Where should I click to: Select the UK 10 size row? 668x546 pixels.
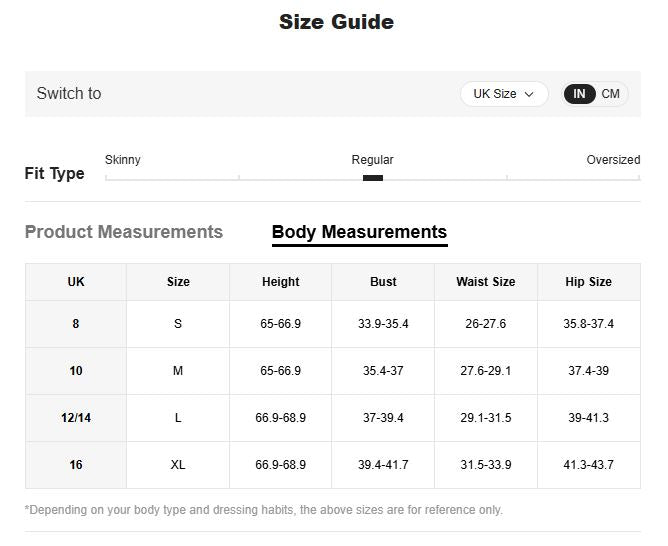[x=76, y=371]
